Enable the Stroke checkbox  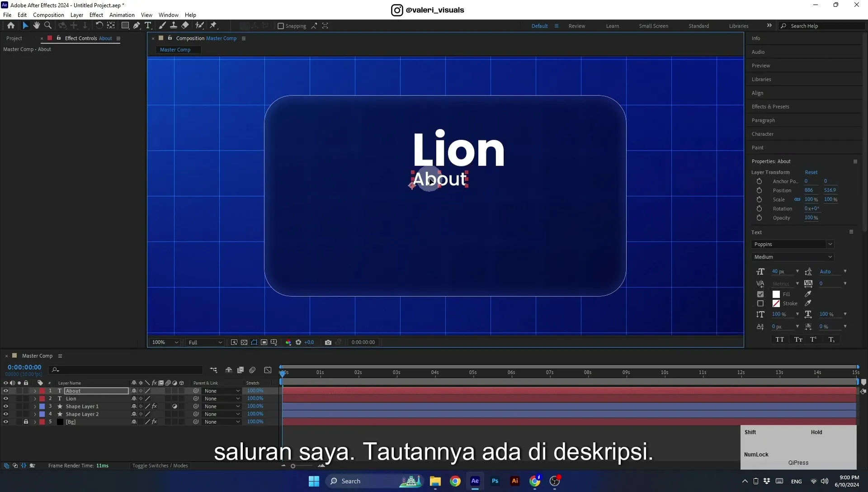click(760, 304)
